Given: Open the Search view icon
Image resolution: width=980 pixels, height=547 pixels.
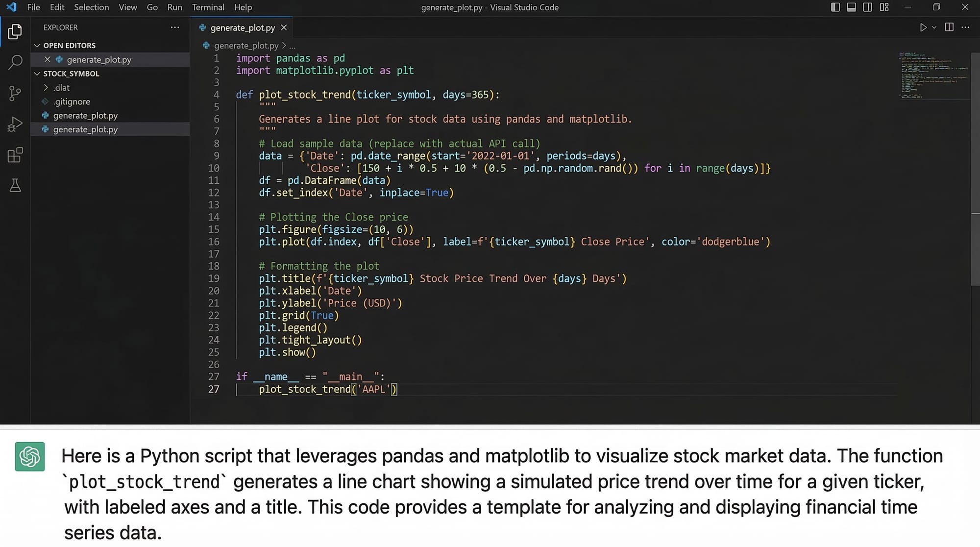Looking at the screenshot, I should pyautogui.click(x=15, y=62).
